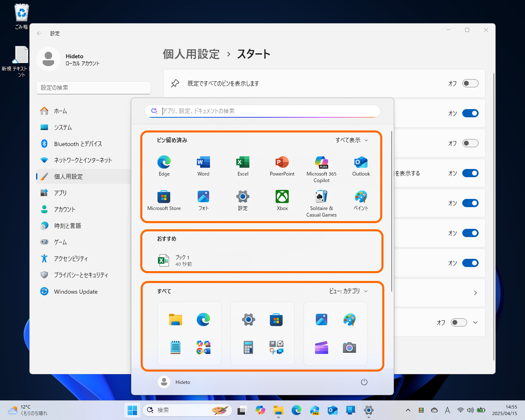Open Solitaire & Casual Games
Image resolution: width=525 pixels, height=420 pixels.
(322, 203)
